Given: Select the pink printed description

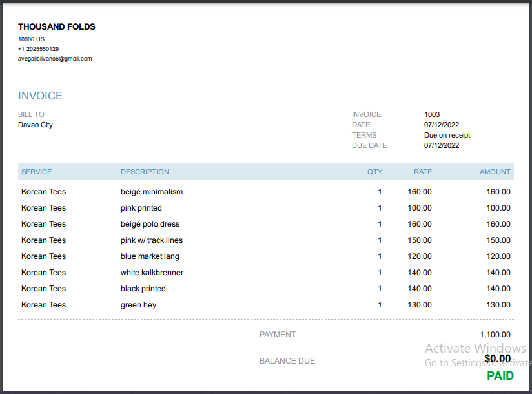Looking at the screenshot, I should [x=141, y=208].
